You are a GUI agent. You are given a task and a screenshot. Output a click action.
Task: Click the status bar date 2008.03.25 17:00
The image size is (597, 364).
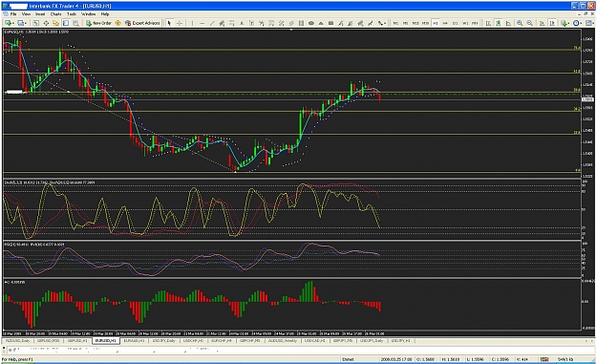click(395, 359)
